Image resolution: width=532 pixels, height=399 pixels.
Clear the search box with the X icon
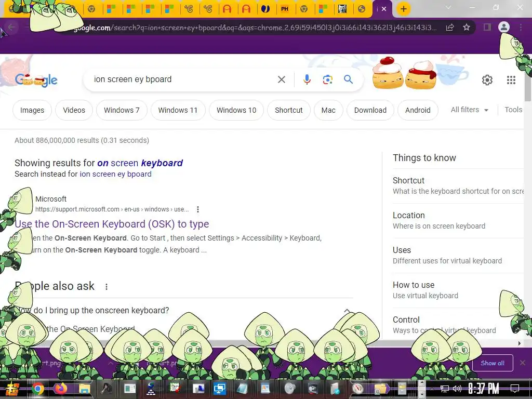pyautogui.click(x=281, y=79)
